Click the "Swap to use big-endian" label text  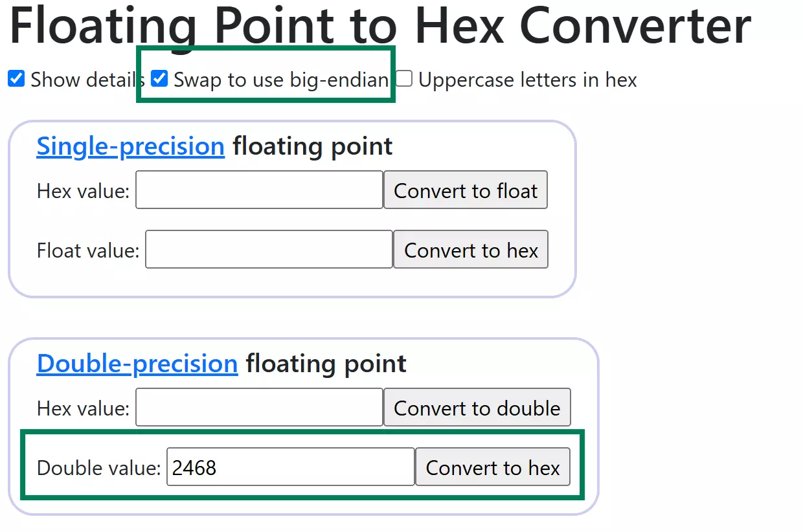(x=281, y=80)
